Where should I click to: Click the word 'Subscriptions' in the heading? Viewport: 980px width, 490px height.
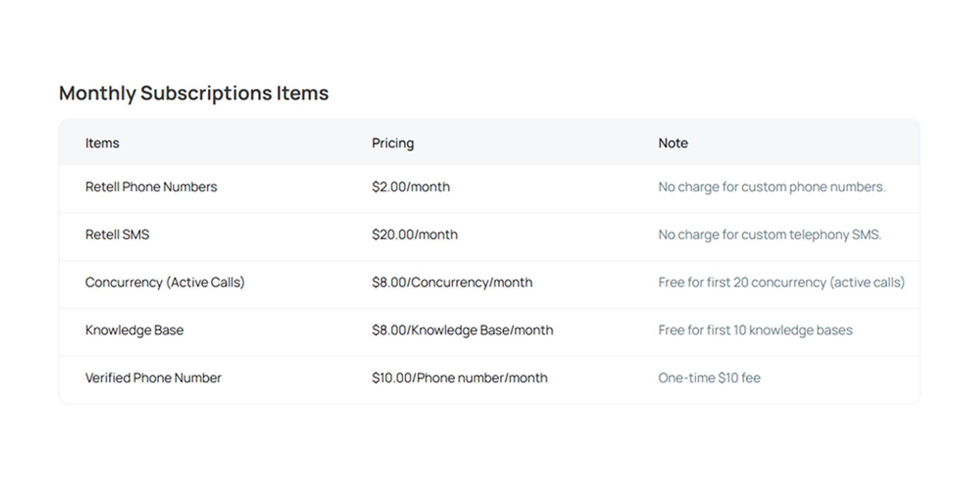point(206,93)
